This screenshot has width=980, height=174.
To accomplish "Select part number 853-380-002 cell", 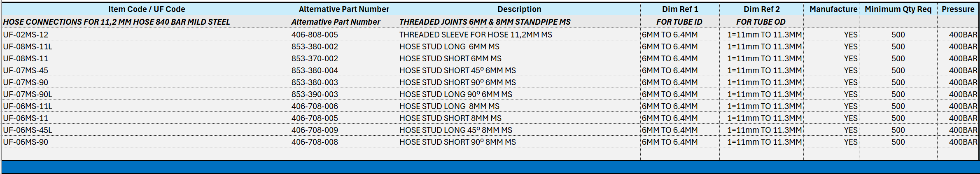I will tap(315, 46).
